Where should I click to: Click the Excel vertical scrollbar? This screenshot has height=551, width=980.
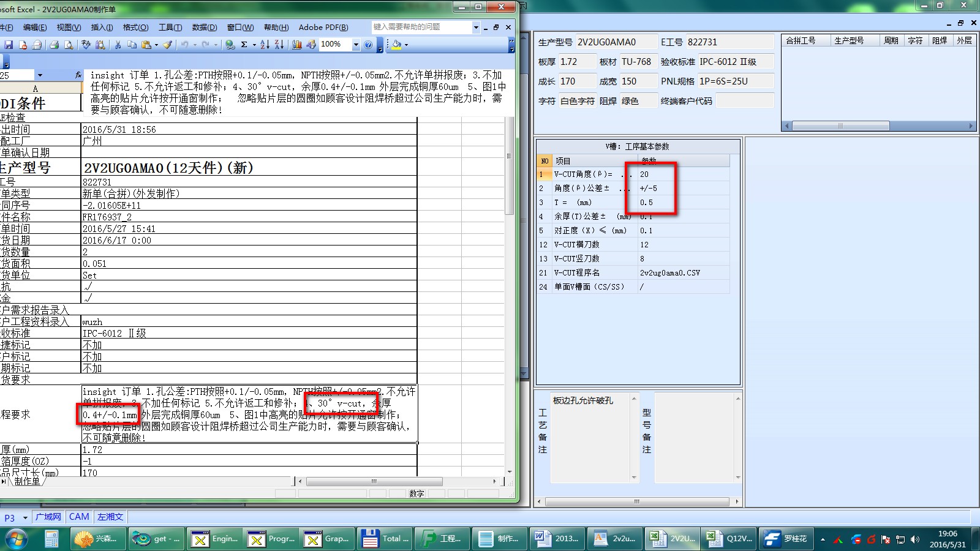[x=510, y=294]
